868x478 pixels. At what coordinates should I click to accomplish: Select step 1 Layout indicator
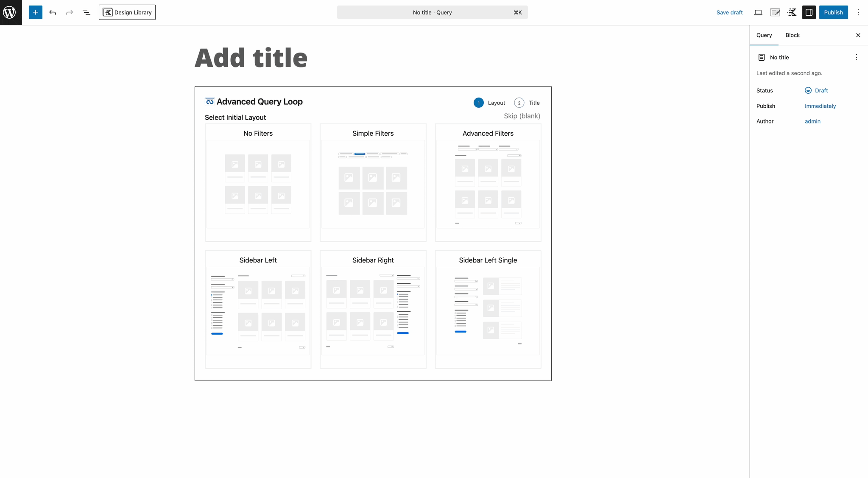point(479,103)
